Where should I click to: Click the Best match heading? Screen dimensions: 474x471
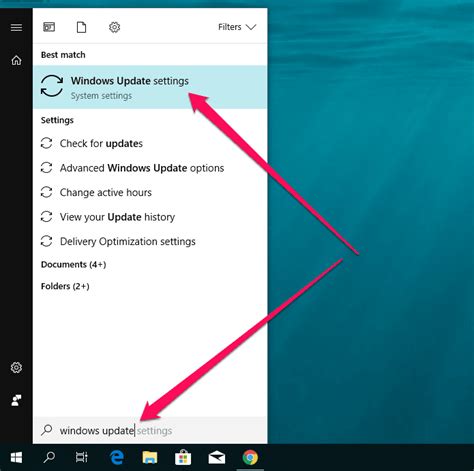[x=63, y=55]
